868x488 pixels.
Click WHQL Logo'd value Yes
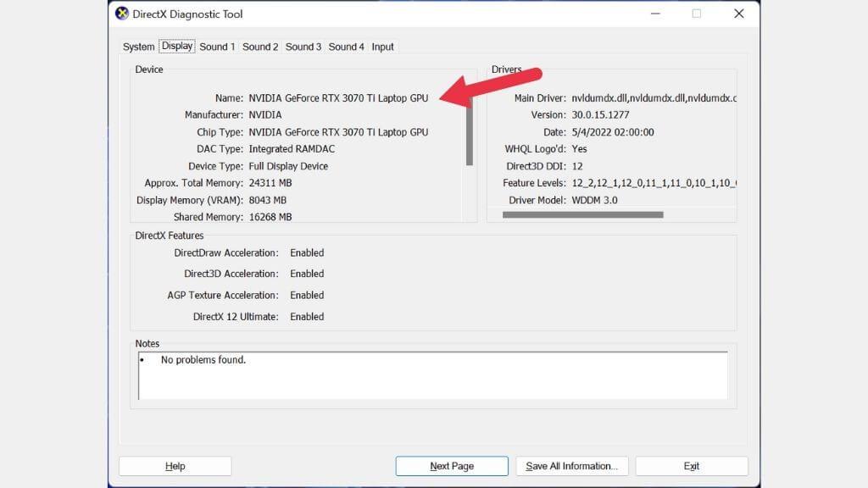(x=579, y=149)
